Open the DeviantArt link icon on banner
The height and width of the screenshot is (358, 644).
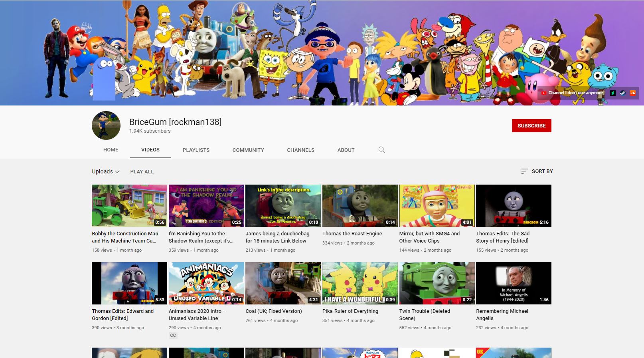point(612,93)
